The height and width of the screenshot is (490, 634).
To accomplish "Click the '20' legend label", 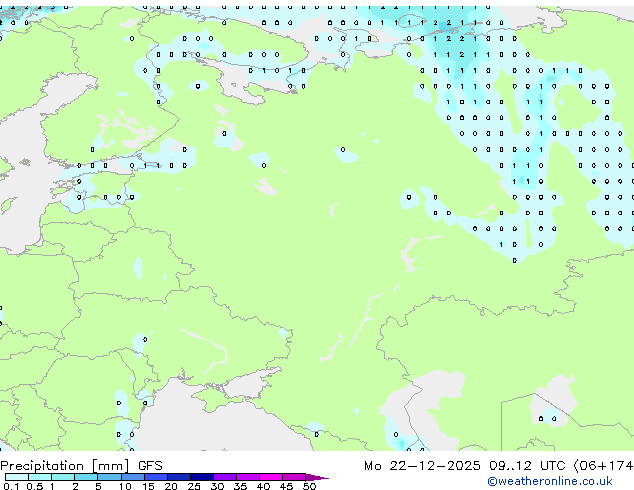I will [x=171, y=486].
